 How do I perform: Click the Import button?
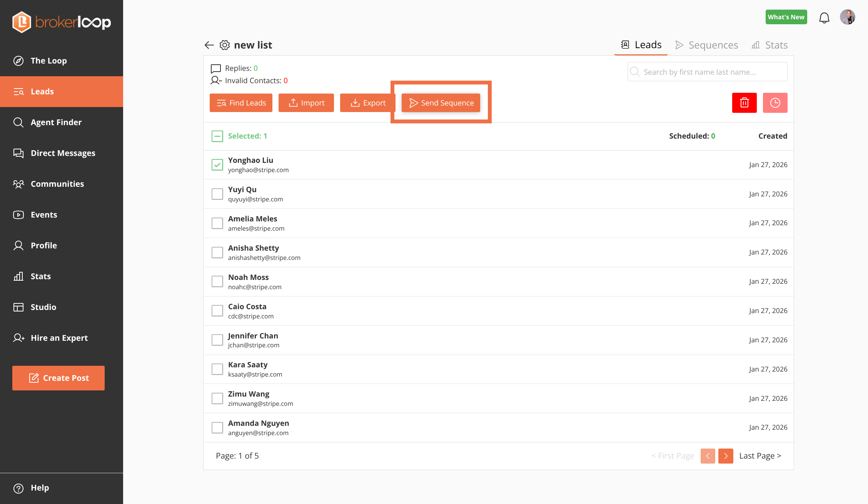coord(306,102)
